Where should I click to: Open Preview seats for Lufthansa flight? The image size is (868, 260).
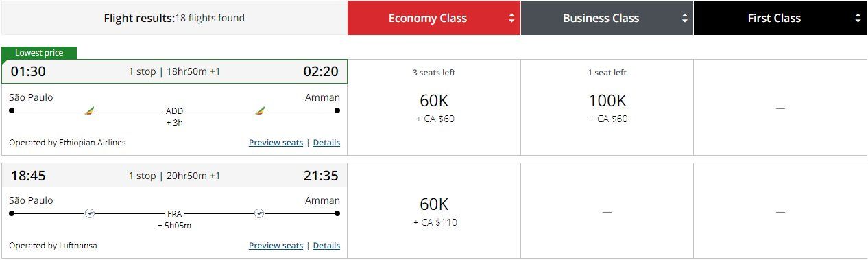tap(276, 246)
